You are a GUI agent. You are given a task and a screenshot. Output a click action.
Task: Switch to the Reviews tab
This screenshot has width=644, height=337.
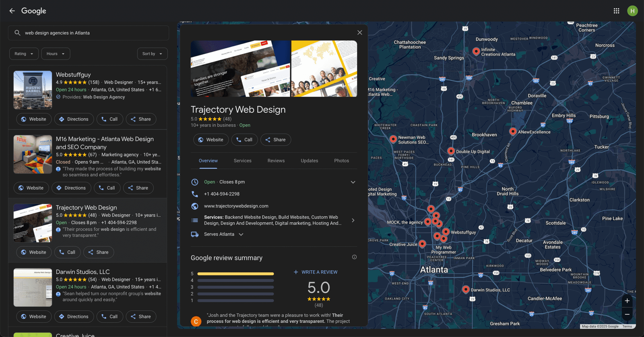click(276, 161)
